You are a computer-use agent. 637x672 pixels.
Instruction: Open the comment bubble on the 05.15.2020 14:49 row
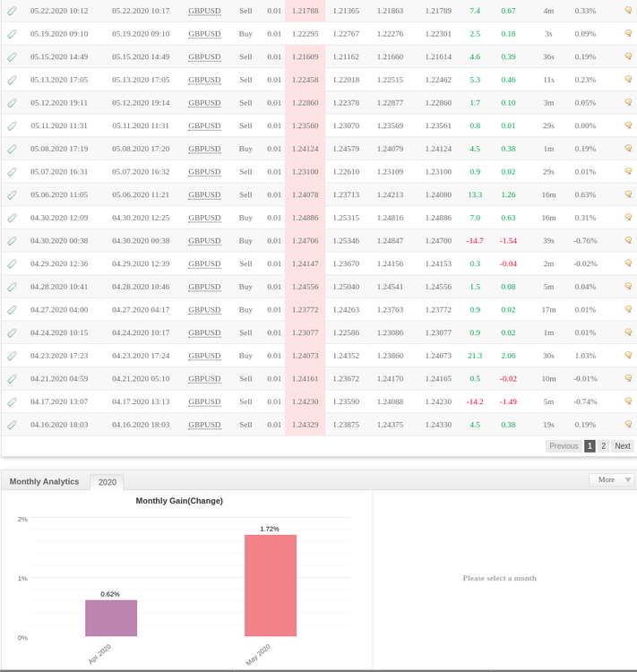click(x=628, y=56)
